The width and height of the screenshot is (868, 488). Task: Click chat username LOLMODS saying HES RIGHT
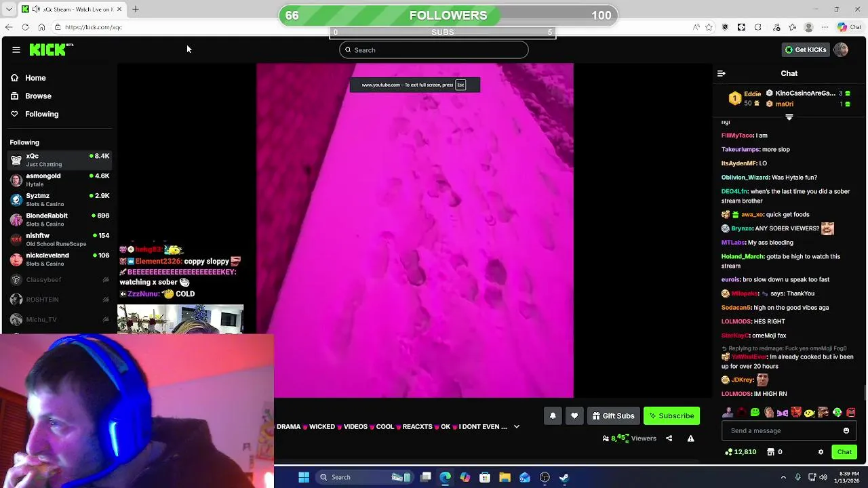click(736, 322)
